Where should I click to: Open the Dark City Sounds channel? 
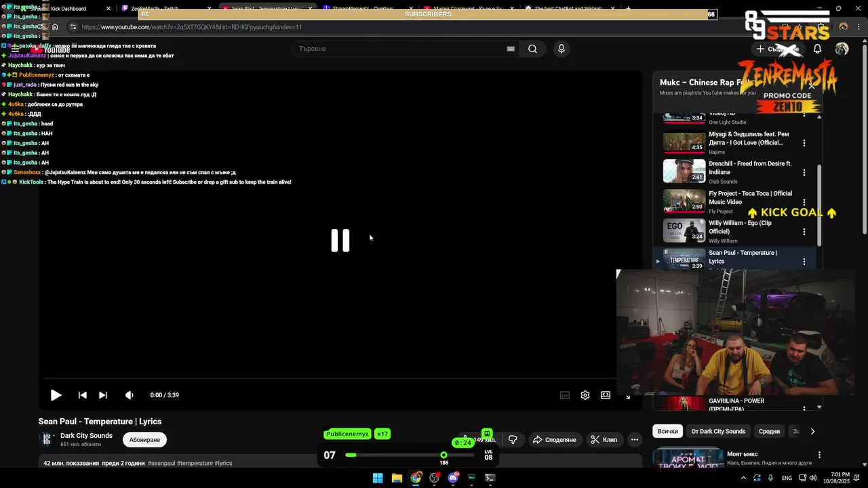coord(86,436)
